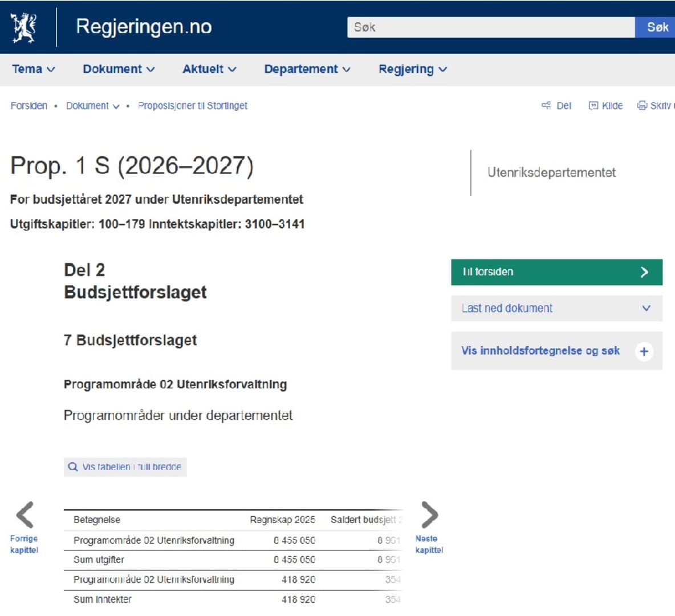Click Betegnelse table column header

pyautogui.click(x=97, y=520)
